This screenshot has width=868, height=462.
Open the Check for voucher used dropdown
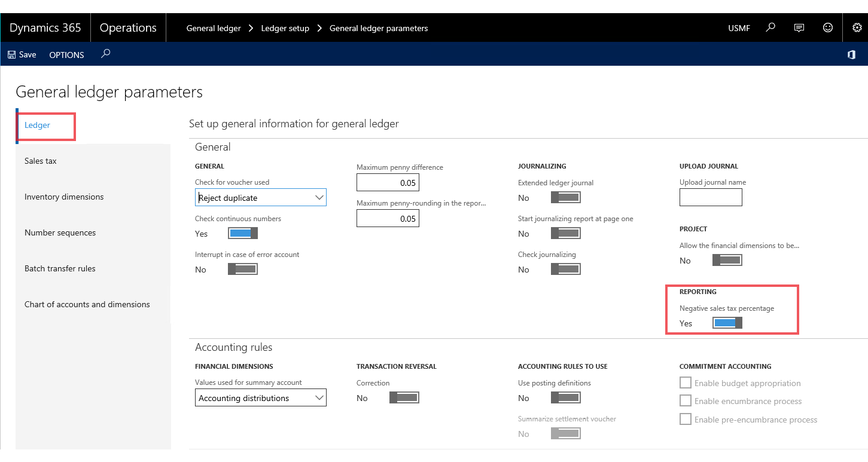pyautogui.click(x=261, y=197)
